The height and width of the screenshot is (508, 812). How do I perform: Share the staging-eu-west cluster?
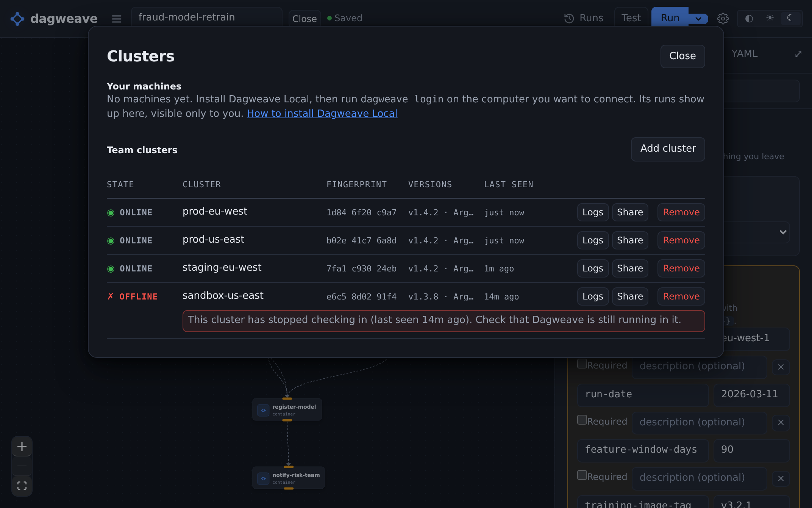630,268
